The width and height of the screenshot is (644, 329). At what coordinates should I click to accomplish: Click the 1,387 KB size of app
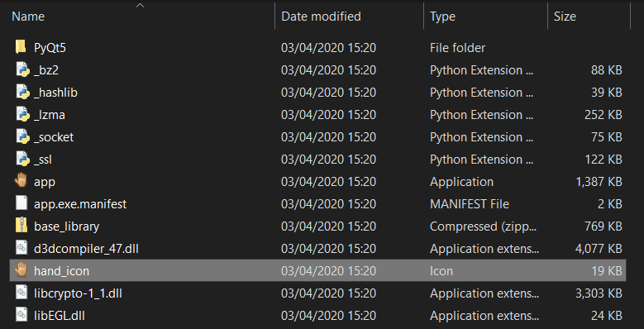(x=599, y=182)
